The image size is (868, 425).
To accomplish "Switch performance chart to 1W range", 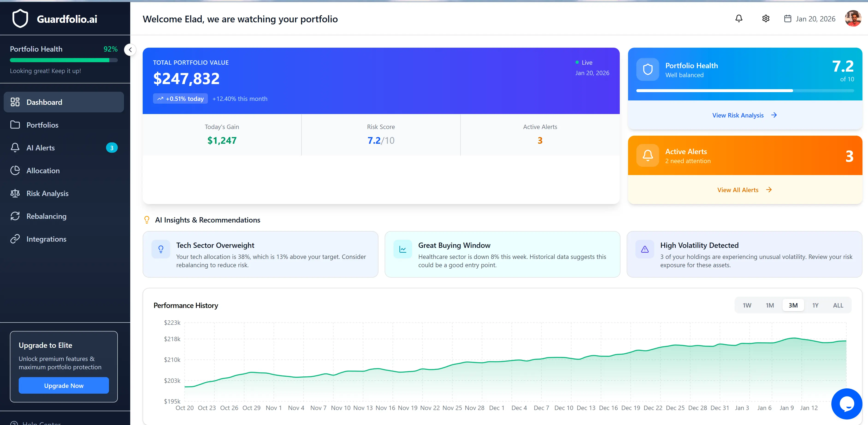I will pos(747,305).
